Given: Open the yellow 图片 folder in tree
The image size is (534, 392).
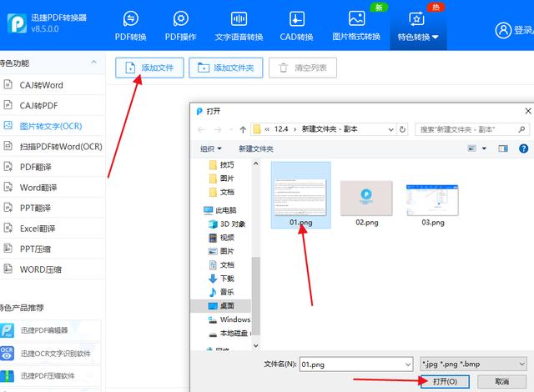Looking at the screenshot, I should [x=221, y=178].
